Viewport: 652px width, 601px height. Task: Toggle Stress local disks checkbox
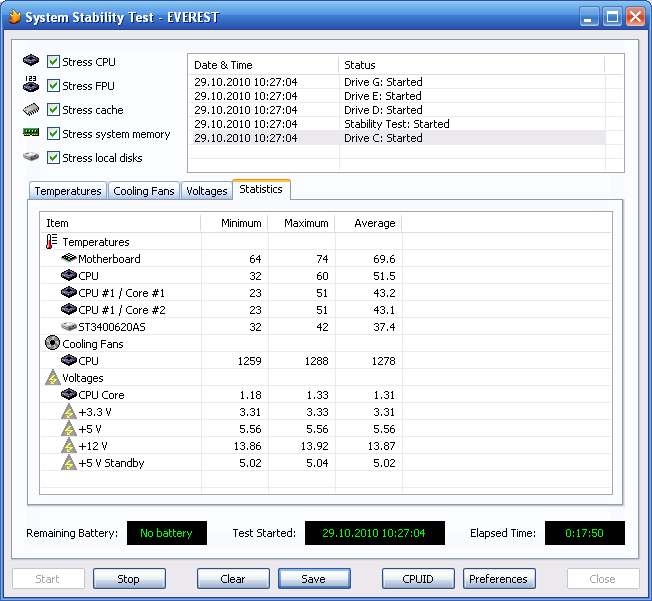point(54,158)
